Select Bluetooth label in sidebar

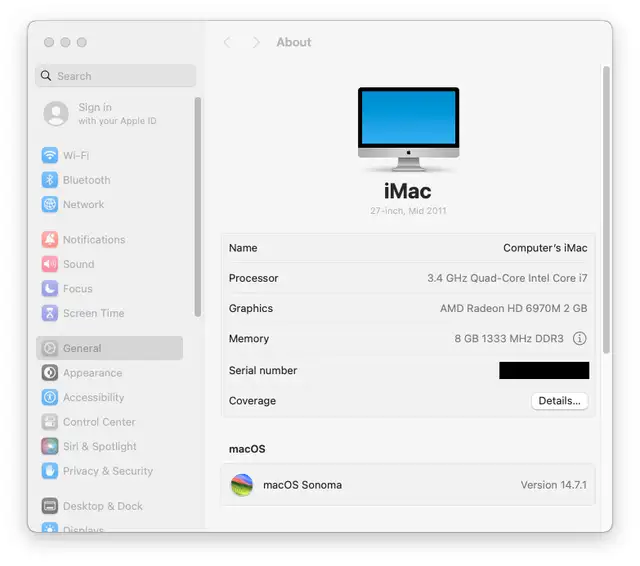87,180
